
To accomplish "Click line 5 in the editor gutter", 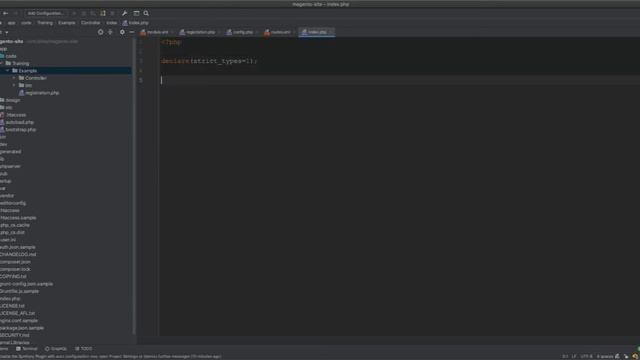I will 141,80.
